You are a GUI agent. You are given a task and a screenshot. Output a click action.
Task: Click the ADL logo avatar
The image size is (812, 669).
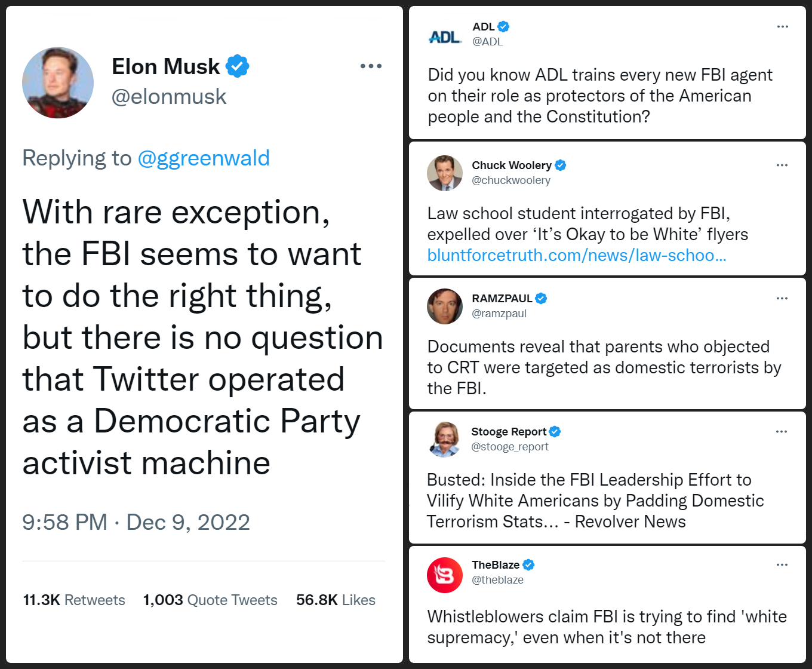(x=445, y=37)
